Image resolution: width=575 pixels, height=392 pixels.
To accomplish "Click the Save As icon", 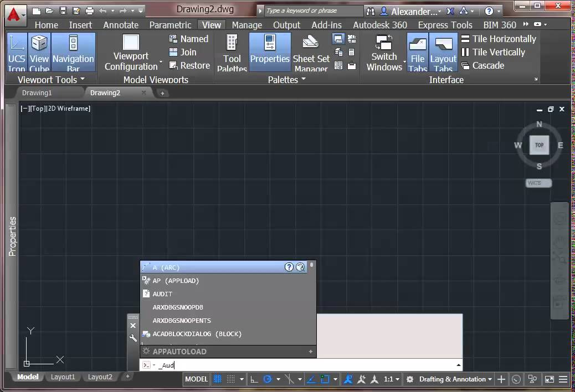I will click(x=76, y=11).
